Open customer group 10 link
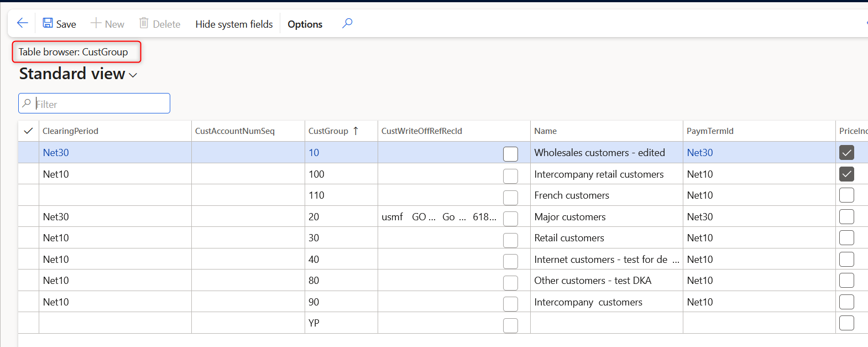The width and height of the screenshot is (868, 347). [313, 153]
